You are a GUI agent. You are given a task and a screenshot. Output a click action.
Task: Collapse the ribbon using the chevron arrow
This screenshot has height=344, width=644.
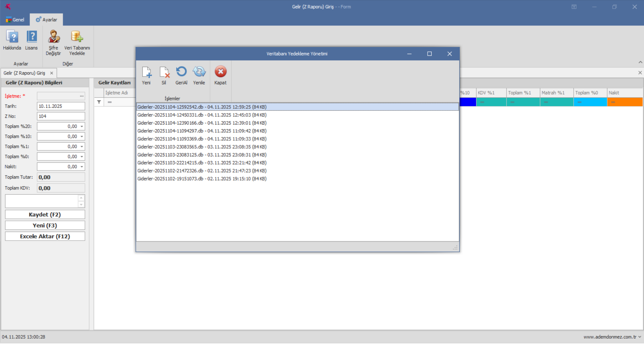pos(640,62)
